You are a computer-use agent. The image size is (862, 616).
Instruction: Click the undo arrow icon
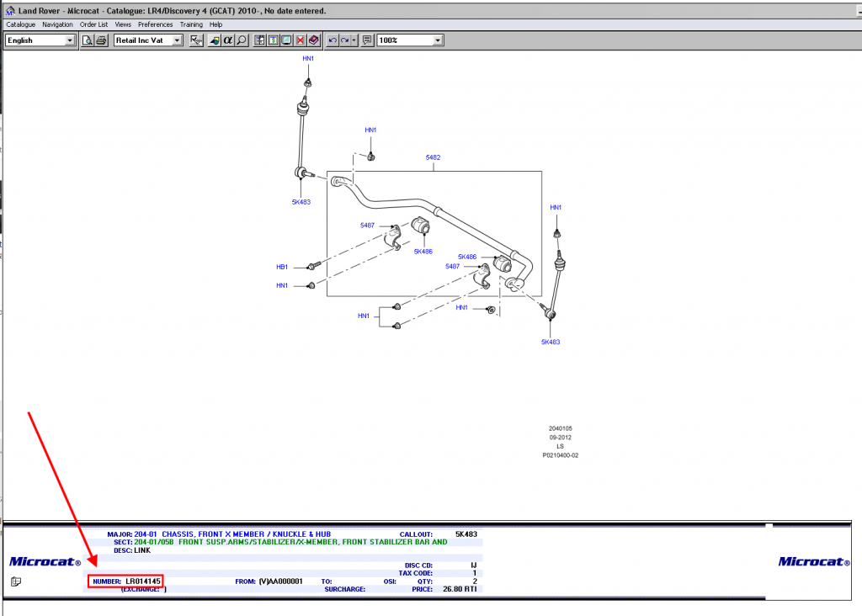click(x=333, y=40)
